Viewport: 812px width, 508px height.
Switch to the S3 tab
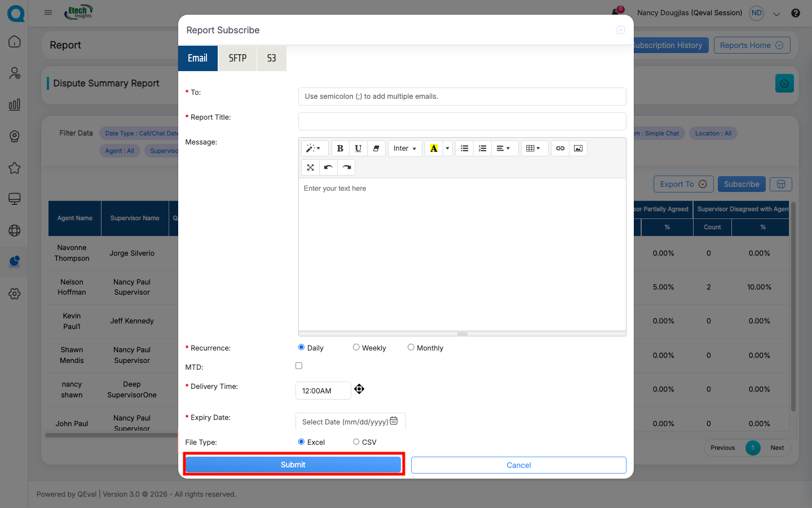(271, 58)
